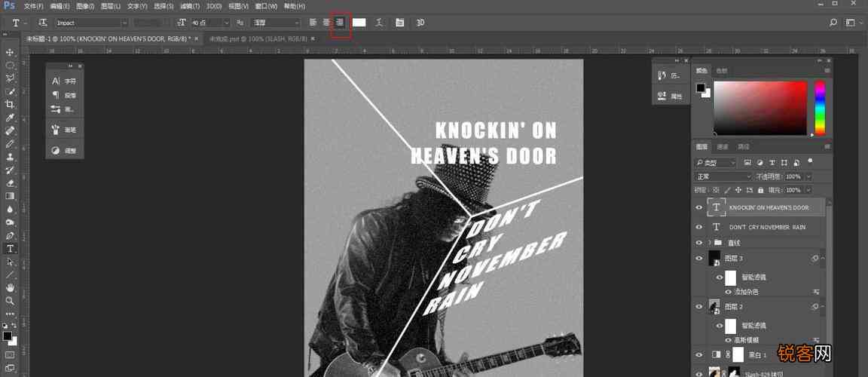Click the 3D text button in the options bar
The image size is (868, 377).
420,23
